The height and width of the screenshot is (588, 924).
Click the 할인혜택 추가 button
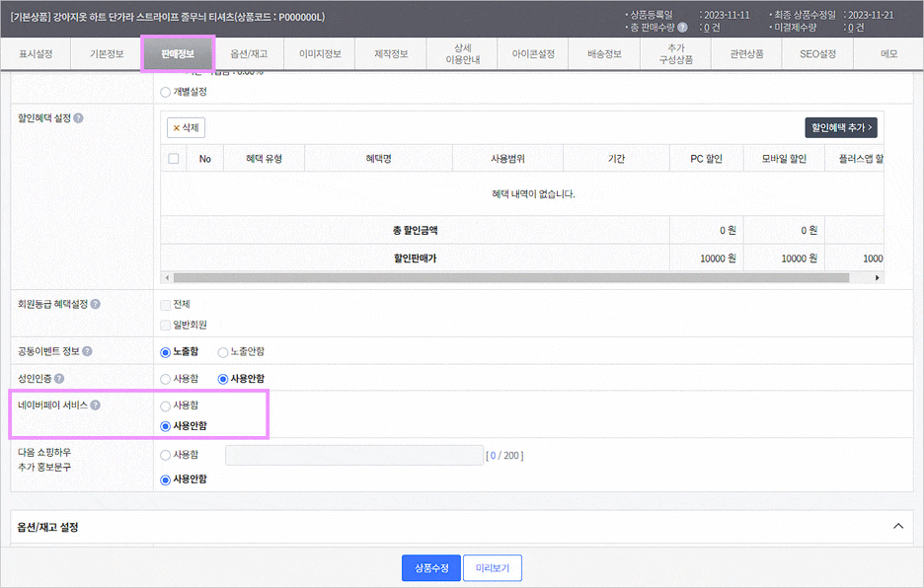pos(841,128)
